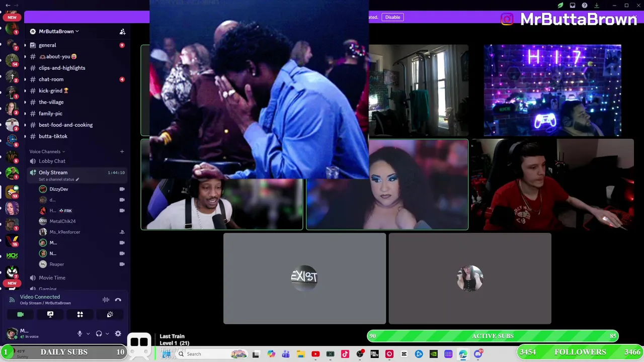Click the Daily Subs goal bar
Viewport: 644px width, 362px height.
(x=63, y=352)
